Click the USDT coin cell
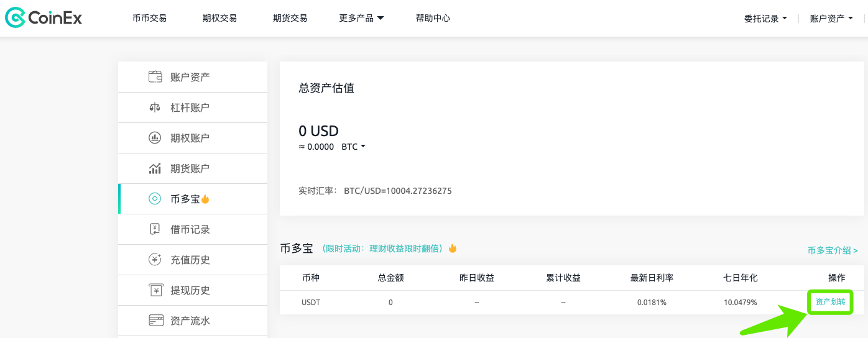Viewport: 868px width, 338px height. pyautogui.click(x=311, y=303)
